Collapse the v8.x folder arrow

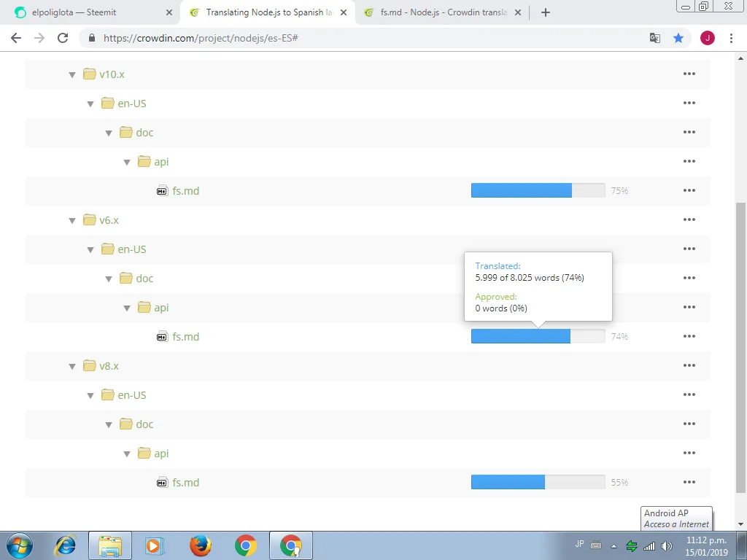point(72,366)
